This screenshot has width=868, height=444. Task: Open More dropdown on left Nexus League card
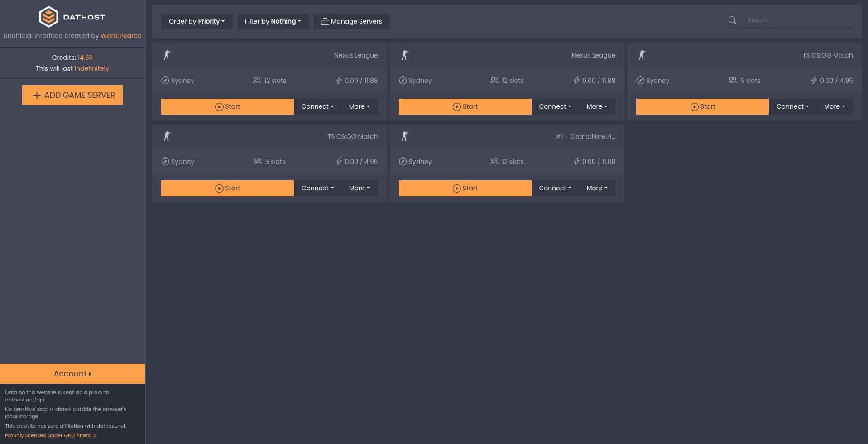click(360, 106)
